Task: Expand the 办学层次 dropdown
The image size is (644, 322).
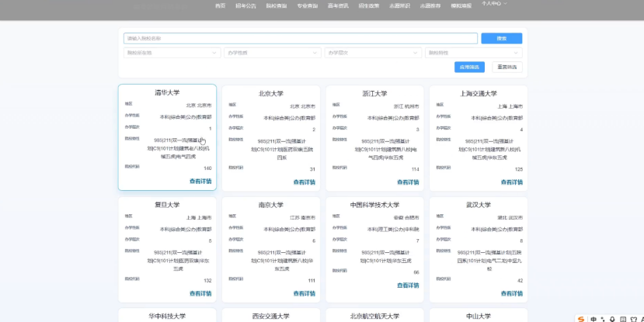Action: [374, 53]
